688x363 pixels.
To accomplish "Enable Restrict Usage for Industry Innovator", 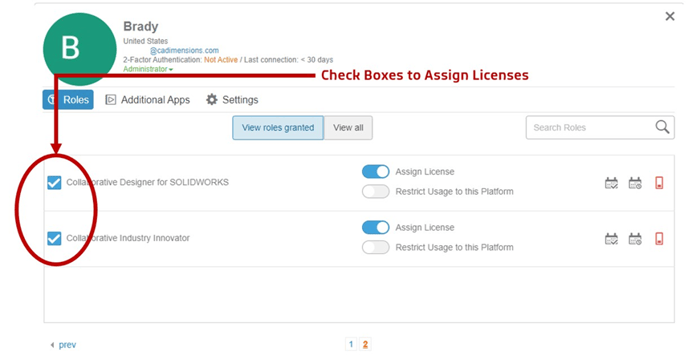I will (x=376, y=247).
